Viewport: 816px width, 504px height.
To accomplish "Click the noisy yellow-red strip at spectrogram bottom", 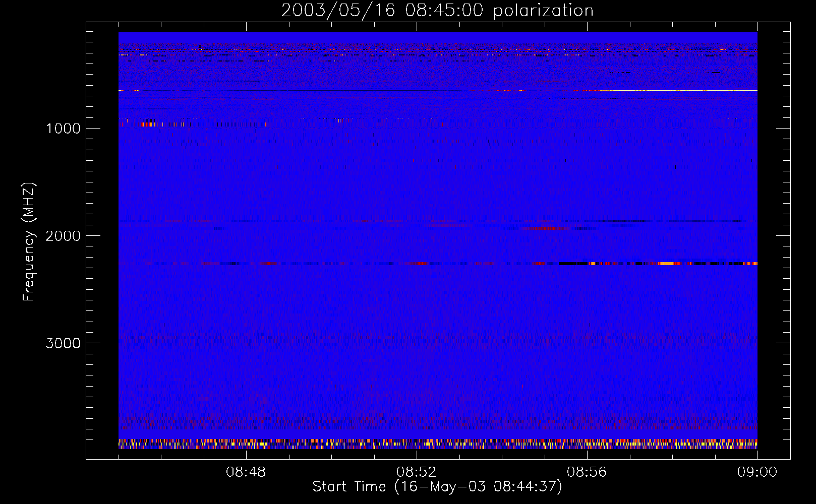I will (438, 444).
